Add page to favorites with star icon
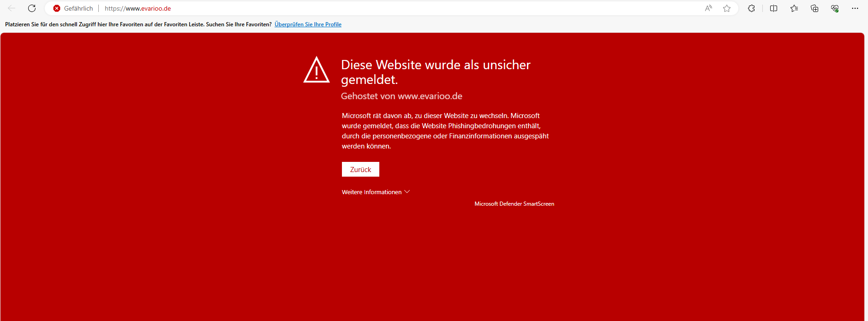The height and width of the screenshot is (321, 868). click(x=727, y=8)
